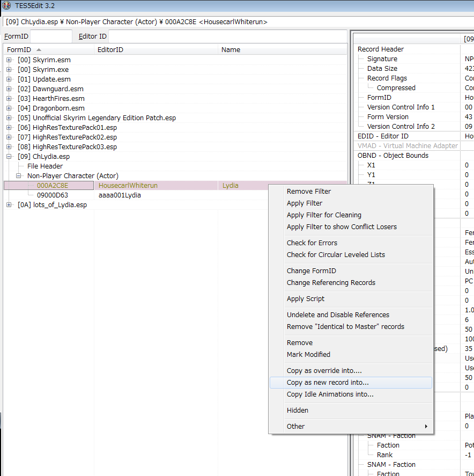Choose Change Referencing Records

351,283
